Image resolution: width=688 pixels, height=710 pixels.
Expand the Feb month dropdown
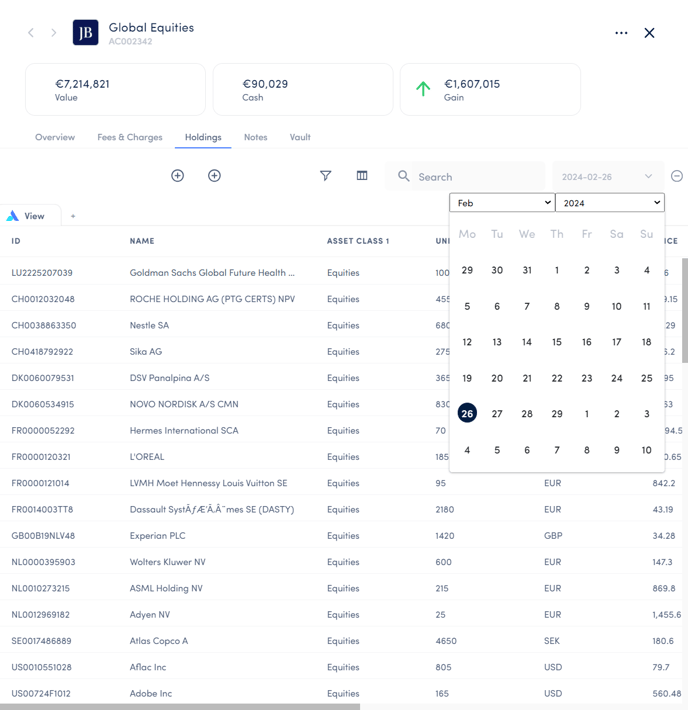[502, 203]
